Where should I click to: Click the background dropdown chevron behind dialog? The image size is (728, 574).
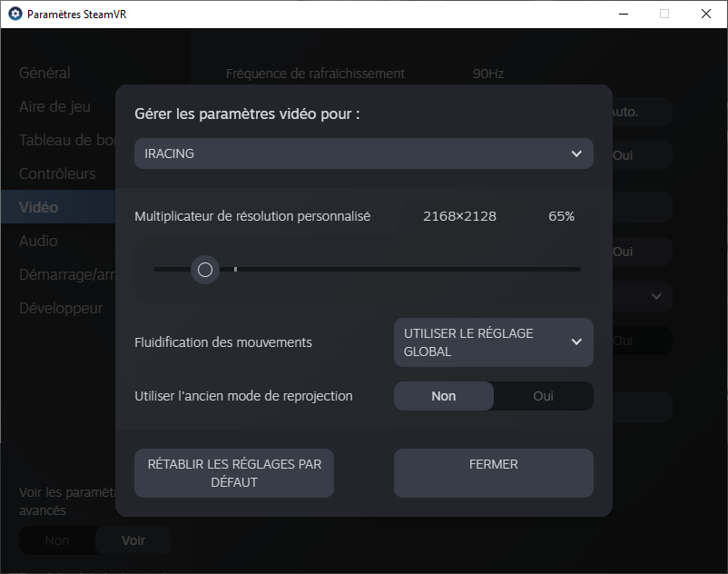(x=656, y=296)
